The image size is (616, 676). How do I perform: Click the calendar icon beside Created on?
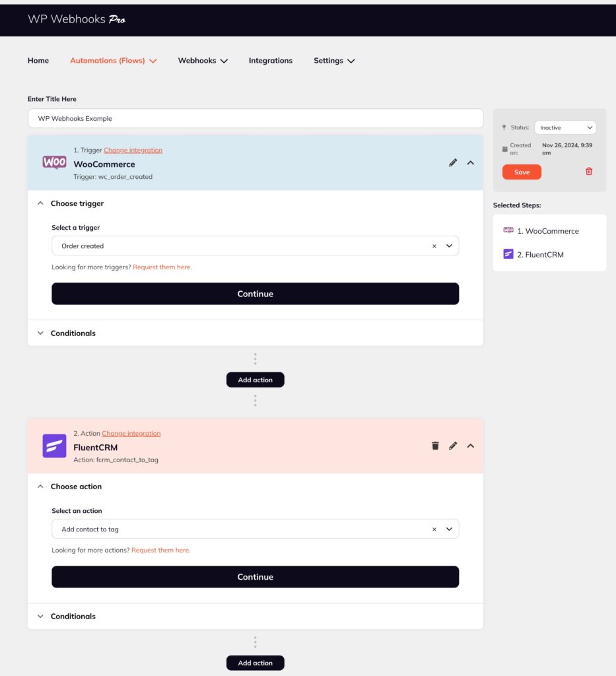pyautogui.click(x=505, y=149)
